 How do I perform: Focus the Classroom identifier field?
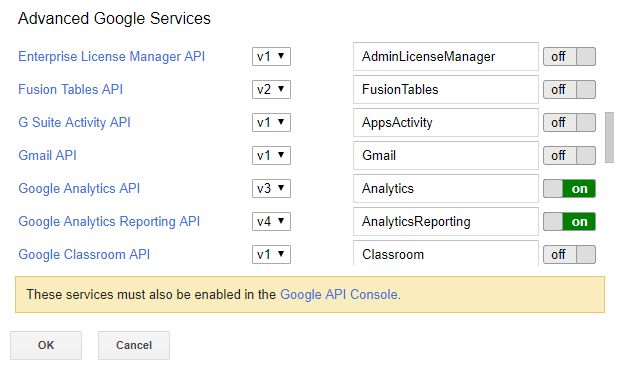pos(446,253)
